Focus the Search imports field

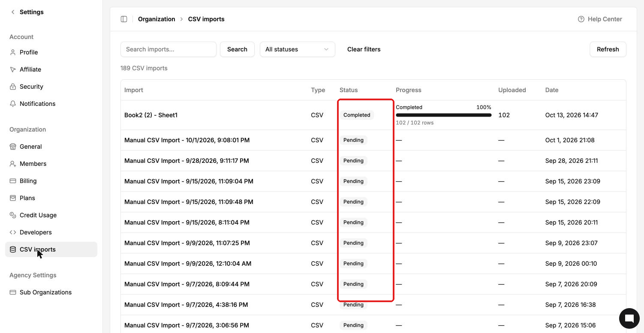[169, 49]
